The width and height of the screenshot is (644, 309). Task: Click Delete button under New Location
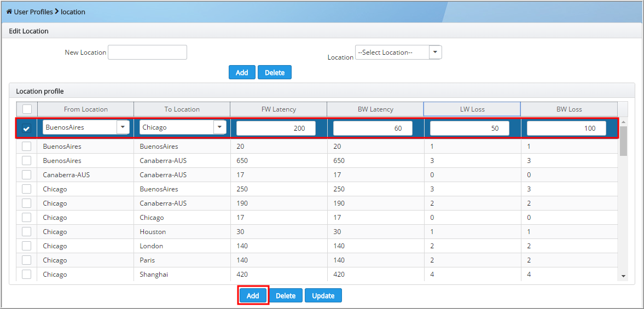275,72
